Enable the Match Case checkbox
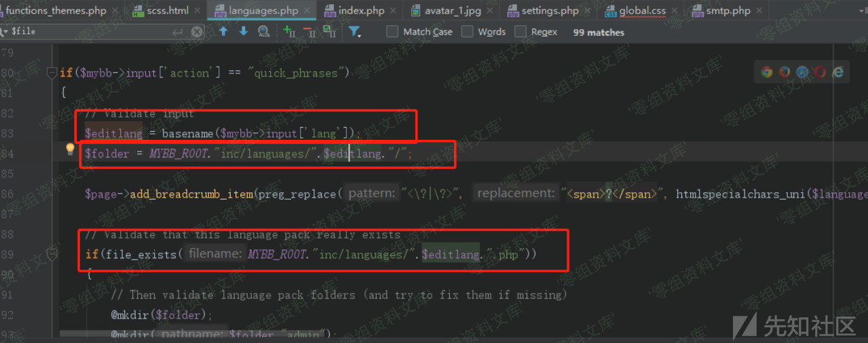Viewport: 868px width, 343px height. coord(392,32)
